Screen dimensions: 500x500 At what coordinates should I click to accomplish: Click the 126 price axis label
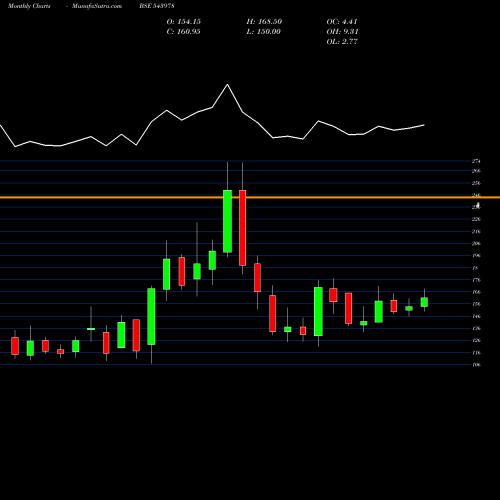pos(476,340)
